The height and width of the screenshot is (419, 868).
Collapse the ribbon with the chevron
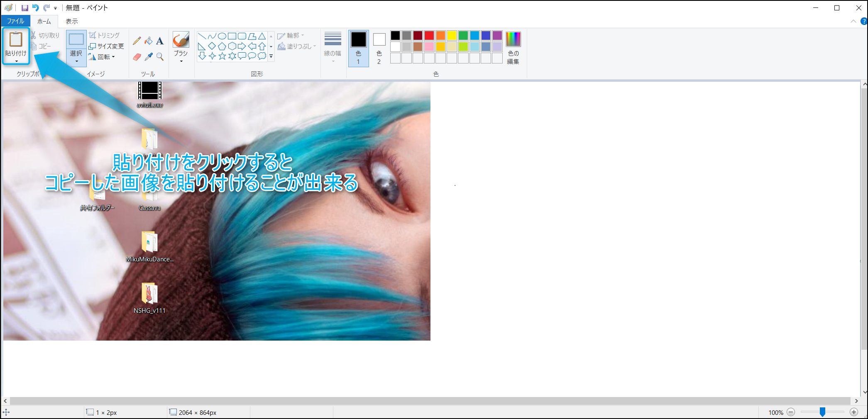[x=853, y=21]
